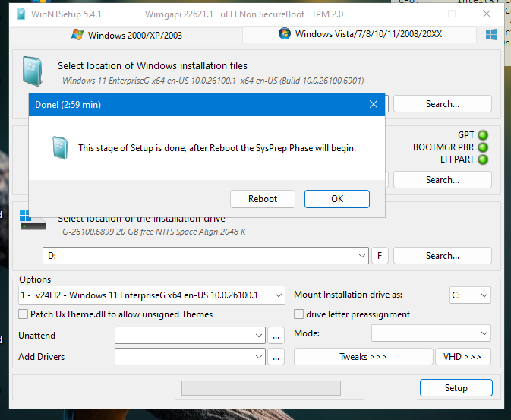This screenshot has width=511, height=420.
Task: Click OK in the Done dialog
Action: (x=337, y=199)
